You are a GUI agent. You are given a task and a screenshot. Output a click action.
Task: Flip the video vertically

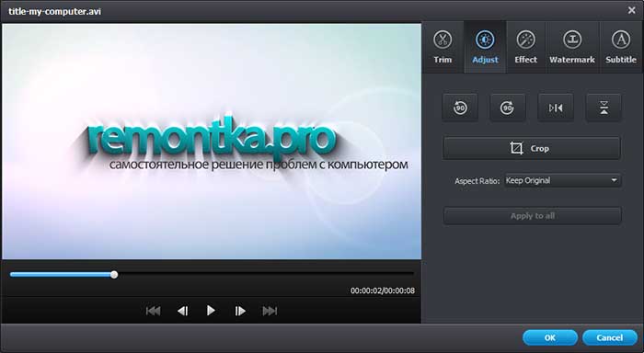point(604,108)
